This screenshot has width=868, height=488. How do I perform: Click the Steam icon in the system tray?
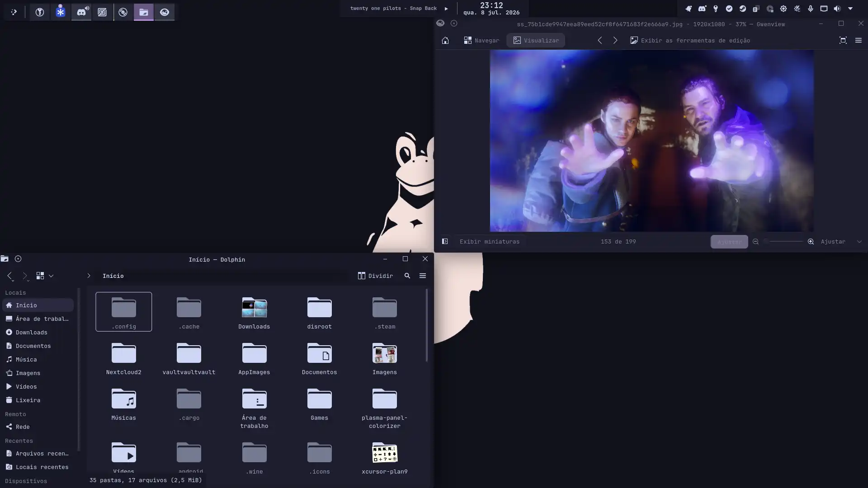click(x=743, y=9)
